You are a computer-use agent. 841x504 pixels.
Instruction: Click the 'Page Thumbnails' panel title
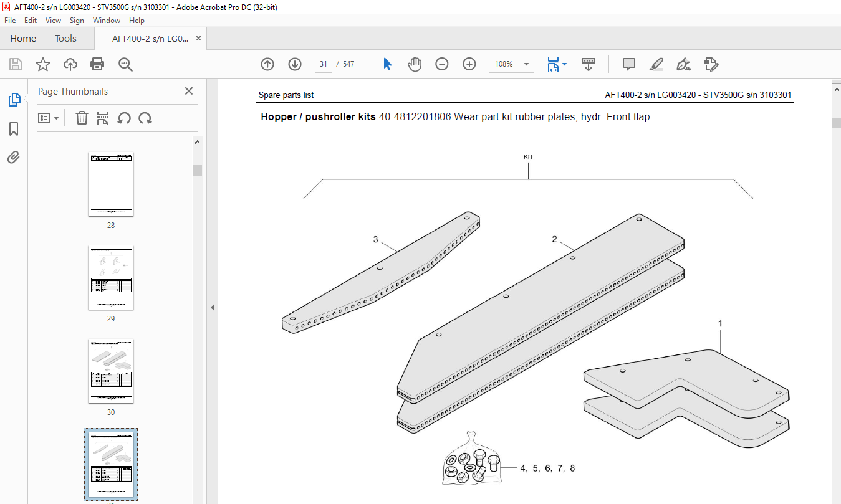[73, 91]
